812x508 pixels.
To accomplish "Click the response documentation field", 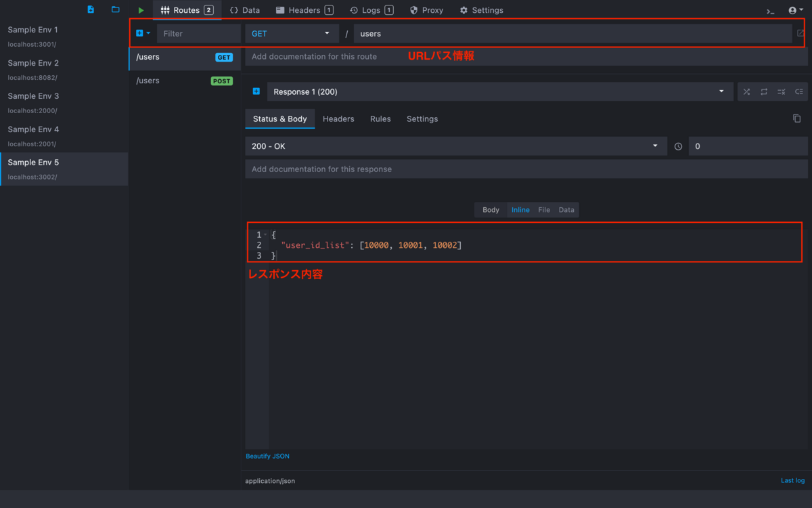I will pos(526,169).
